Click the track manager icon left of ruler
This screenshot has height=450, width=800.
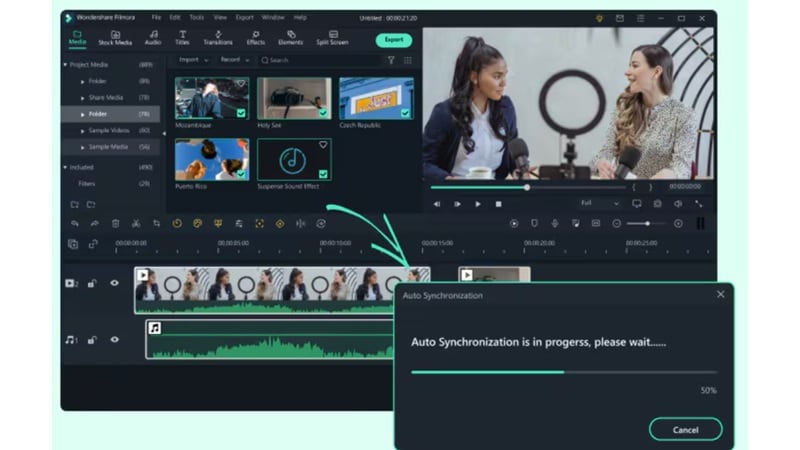point(73,244)
